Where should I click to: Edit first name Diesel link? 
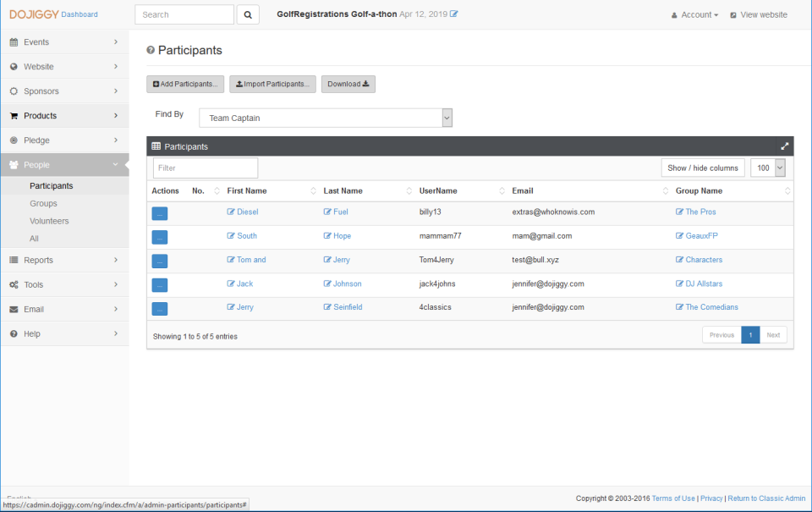click(x=243, y=212)
